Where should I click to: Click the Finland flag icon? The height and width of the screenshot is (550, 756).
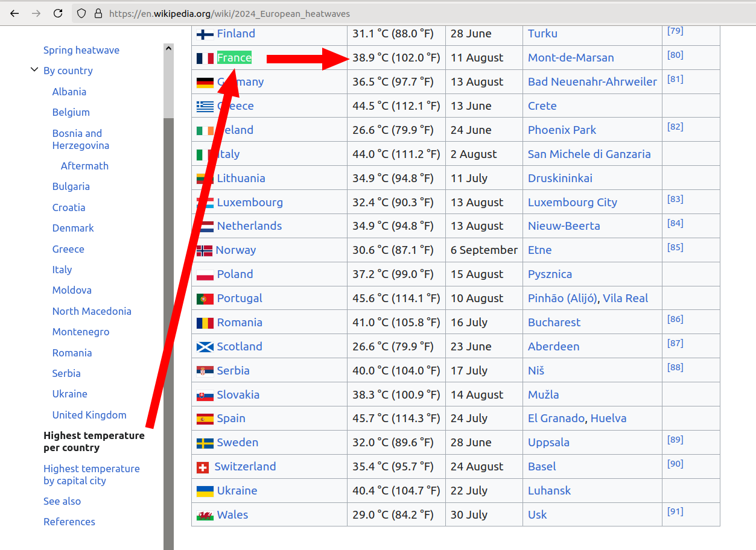click(205, 34)
